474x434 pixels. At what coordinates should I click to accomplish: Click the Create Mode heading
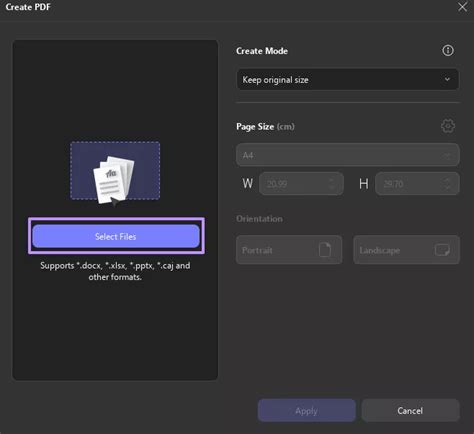tap(262, 51)
